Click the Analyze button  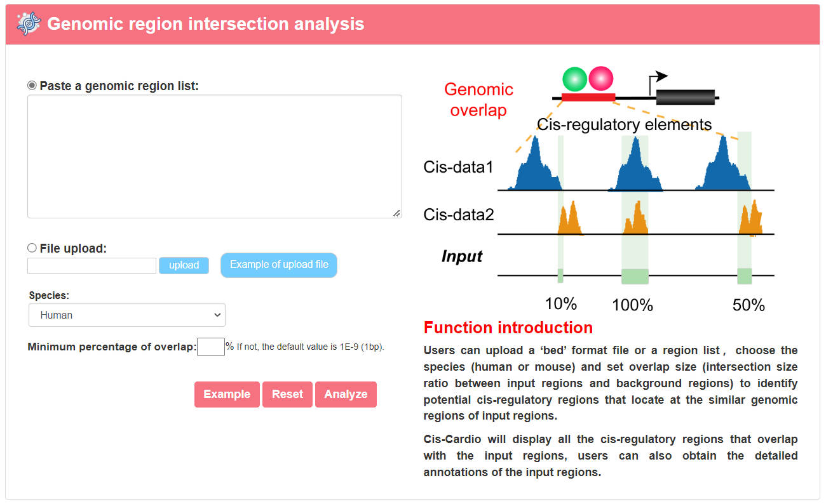pyautogui.click(x=346, y=394)
